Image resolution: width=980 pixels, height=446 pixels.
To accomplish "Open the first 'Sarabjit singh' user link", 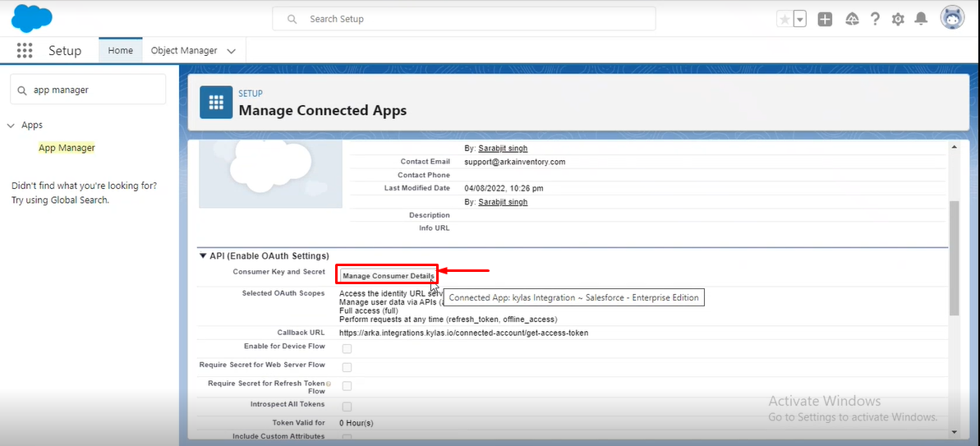I will coord(503,149).
